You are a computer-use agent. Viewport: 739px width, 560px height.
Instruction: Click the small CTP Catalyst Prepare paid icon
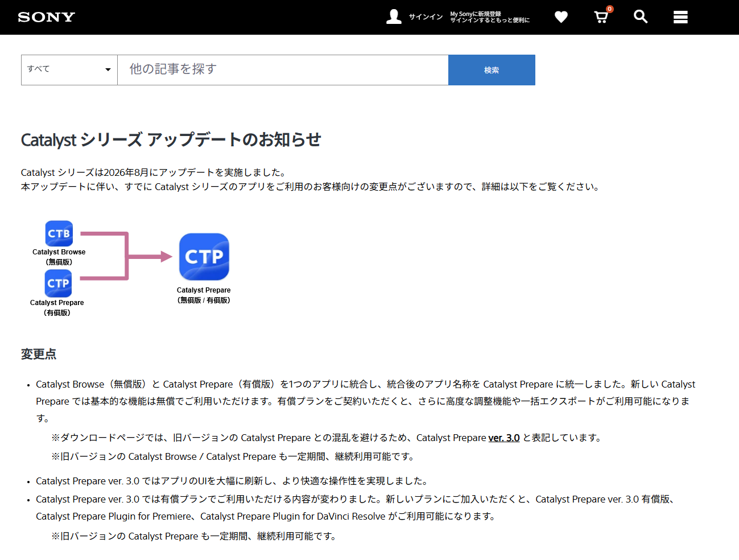59,283
